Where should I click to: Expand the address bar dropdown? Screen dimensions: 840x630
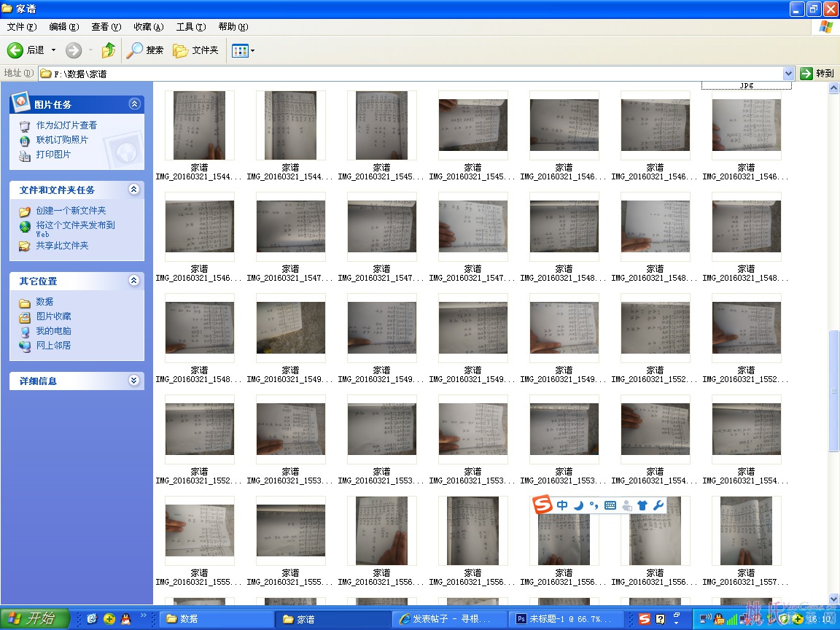(788, 74)
